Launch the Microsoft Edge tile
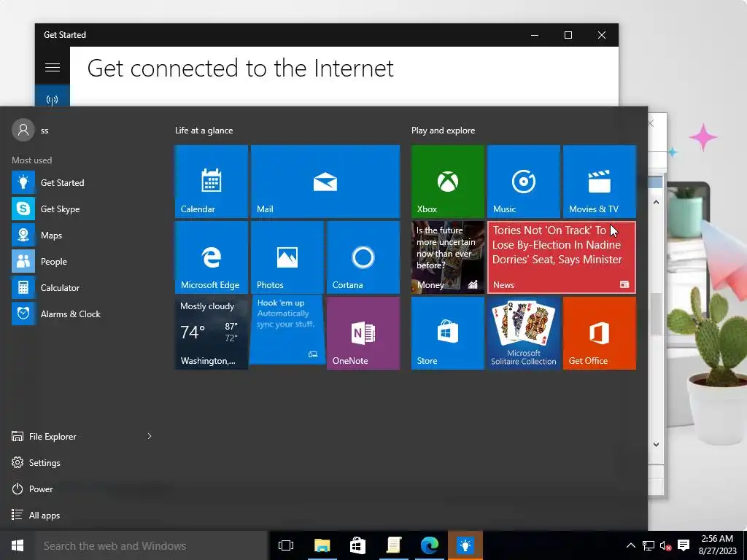747x560 pixels. [211, 257]
